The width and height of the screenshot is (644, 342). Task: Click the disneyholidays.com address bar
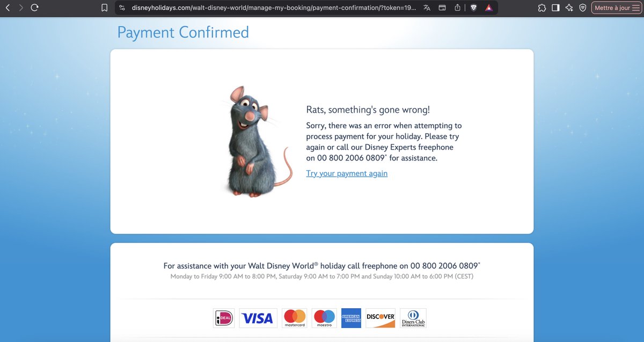(x=274, y=8)
